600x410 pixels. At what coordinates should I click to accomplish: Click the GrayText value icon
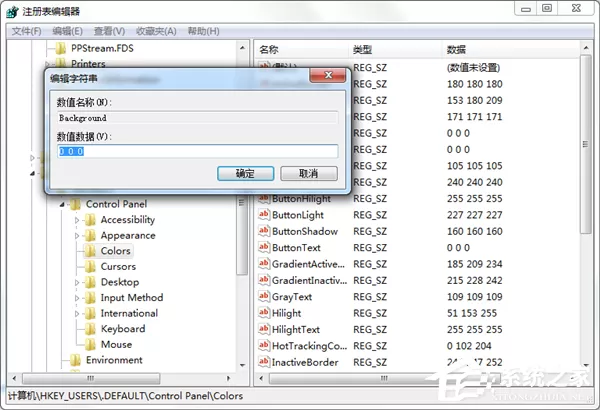coord(264,297)
